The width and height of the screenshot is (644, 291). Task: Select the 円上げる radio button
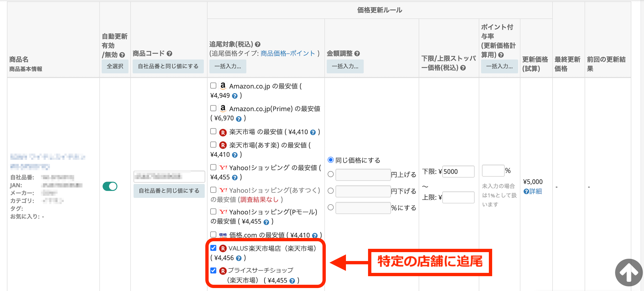pos(330,174)
